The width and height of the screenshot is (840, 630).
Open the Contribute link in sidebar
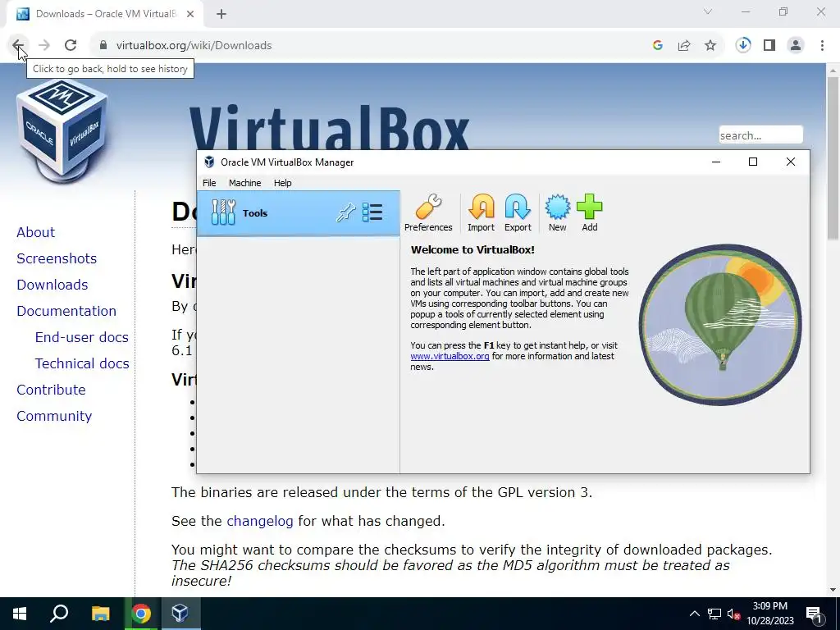point(51,390)
